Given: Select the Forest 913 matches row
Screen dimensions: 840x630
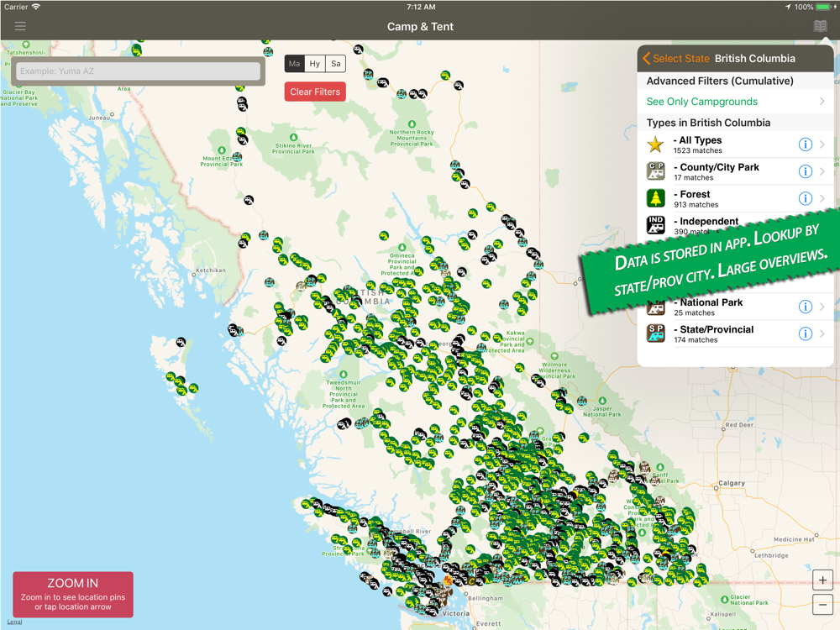Looking at the screenshot, I should pyautogui.click(x=735, y=198).
